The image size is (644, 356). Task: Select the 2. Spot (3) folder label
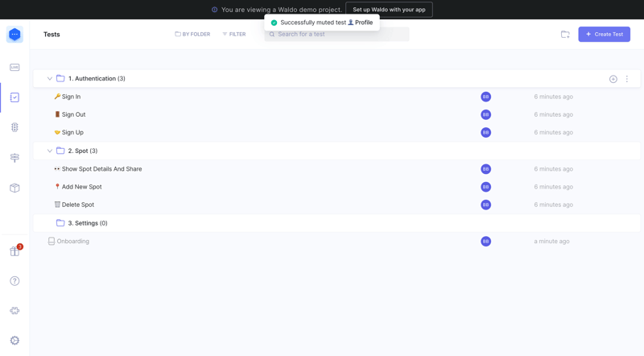point(83,151)
